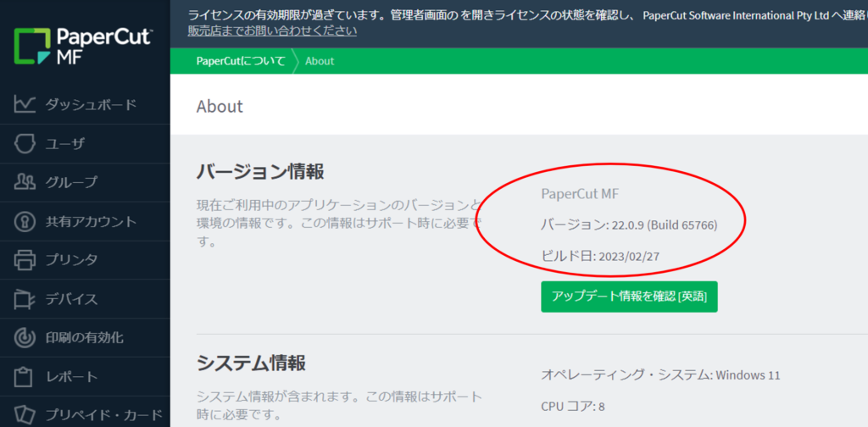Open the デバイス menu item

[x=86, y=299]
